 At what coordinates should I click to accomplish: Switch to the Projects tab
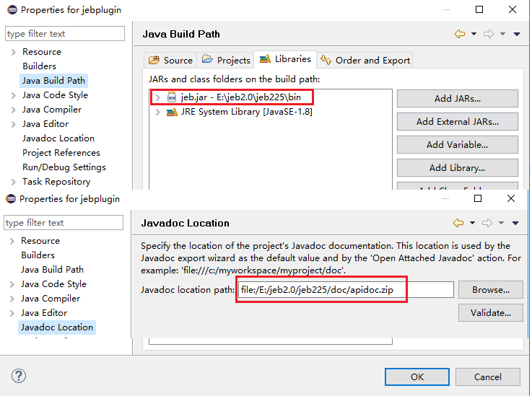[226, 60]
